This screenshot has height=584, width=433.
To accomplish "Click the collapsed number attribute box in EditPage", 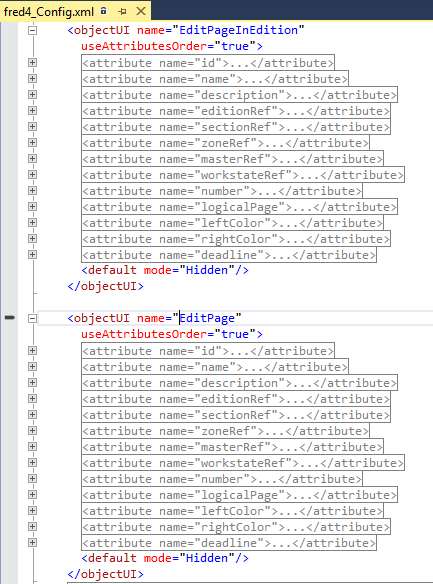I will (222, 479).
